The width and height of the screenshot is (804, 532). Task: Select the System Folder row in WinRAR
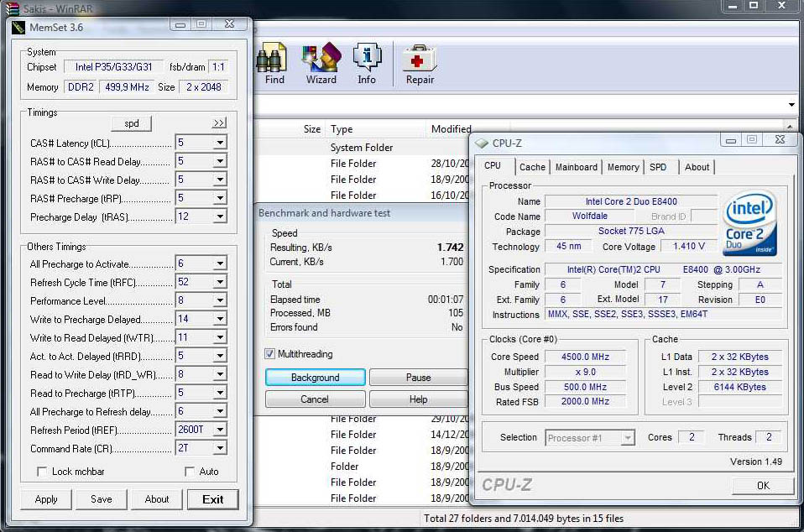point(363,147)
